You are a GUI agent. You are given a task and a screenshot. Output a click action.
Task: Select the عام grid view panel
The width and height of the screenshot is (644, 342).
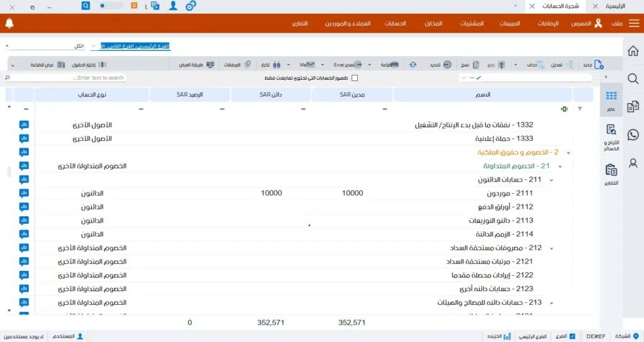coord(611,101)
